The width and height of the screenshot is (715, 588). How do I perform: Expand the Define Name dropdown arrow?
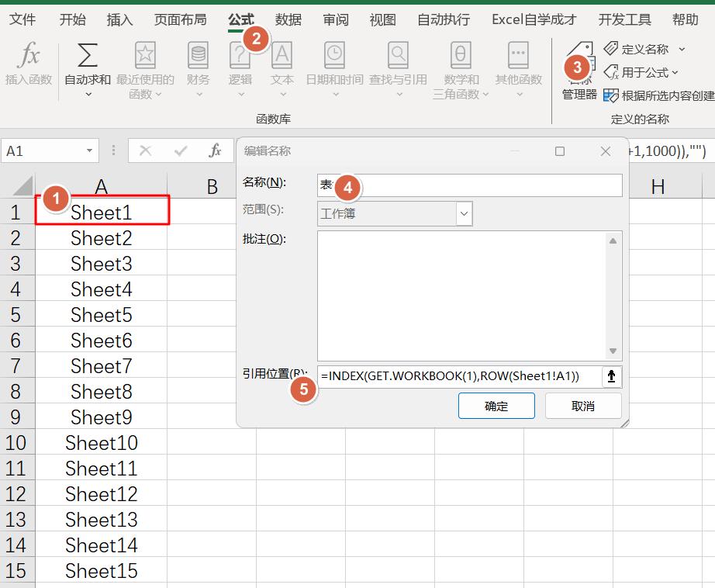(682, 49)
